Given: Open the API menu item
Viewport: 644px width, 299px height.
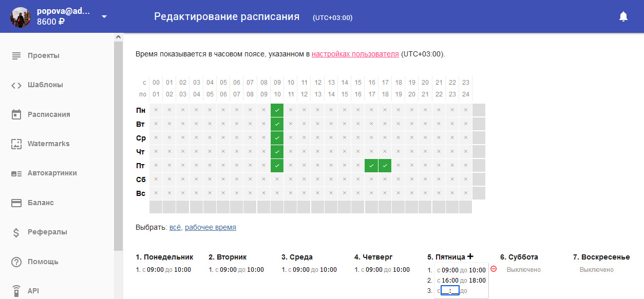Looking at the screenshot, I should point(33,291).
